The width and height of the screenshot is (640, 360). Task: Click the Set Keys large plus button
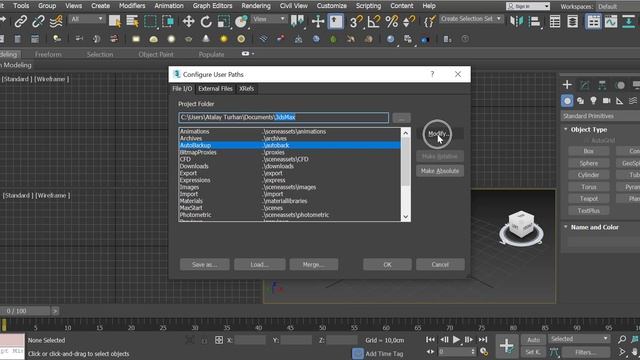point(507,346)
